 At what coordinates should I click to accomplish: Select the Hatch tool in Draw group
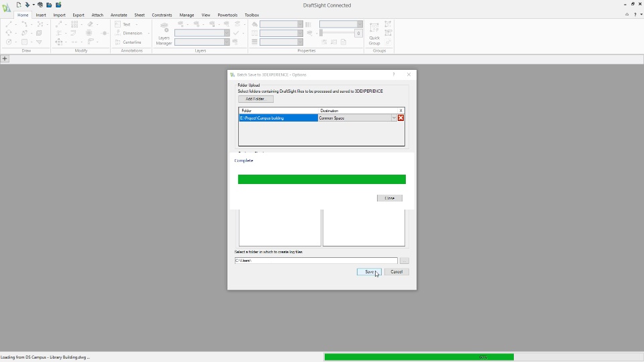click(24, 42)
